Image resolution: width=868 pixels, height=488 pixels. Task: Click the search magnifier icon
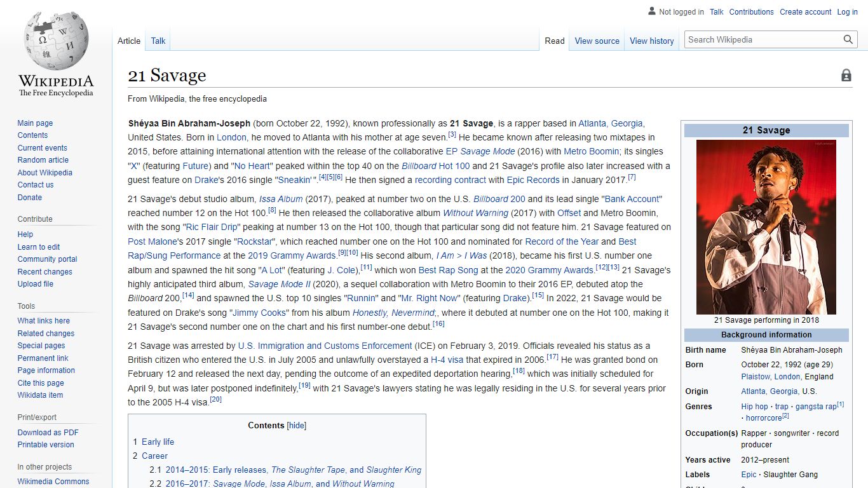(848, 39)
